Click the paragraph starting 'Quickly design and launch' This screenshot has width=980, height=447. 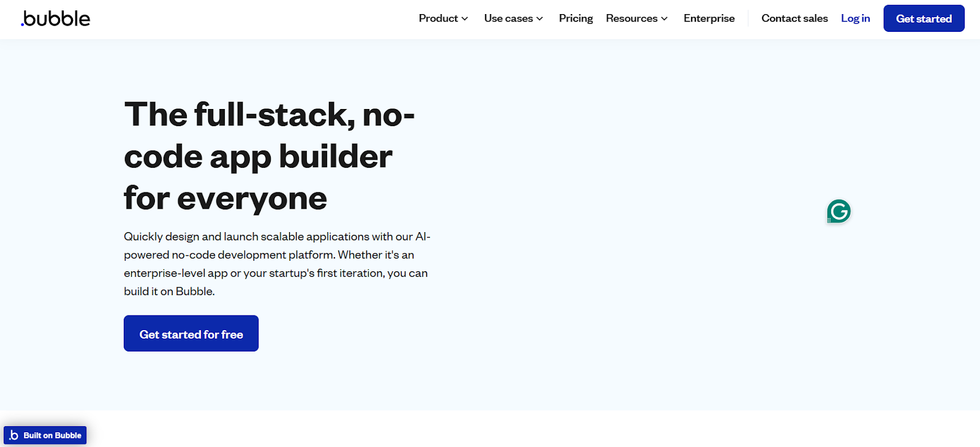pos(277,264)
